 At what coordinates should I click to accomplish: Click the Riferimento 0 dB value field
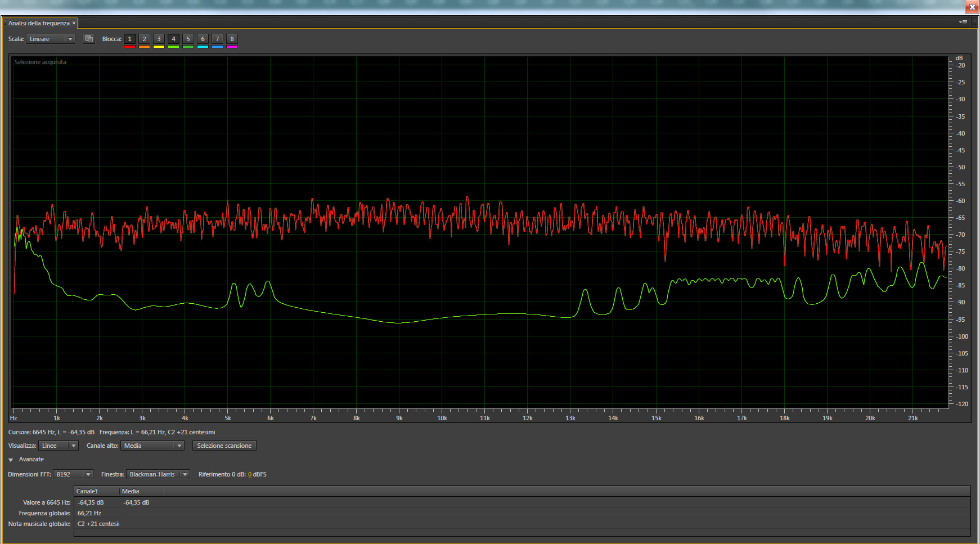[x=250, y=474]
